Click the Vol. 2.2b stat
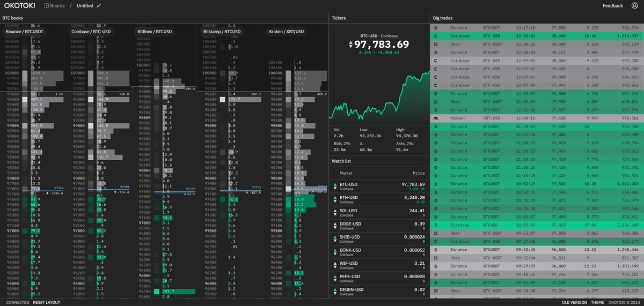Screen dimensions: 644x306 (x=338, y=133)
